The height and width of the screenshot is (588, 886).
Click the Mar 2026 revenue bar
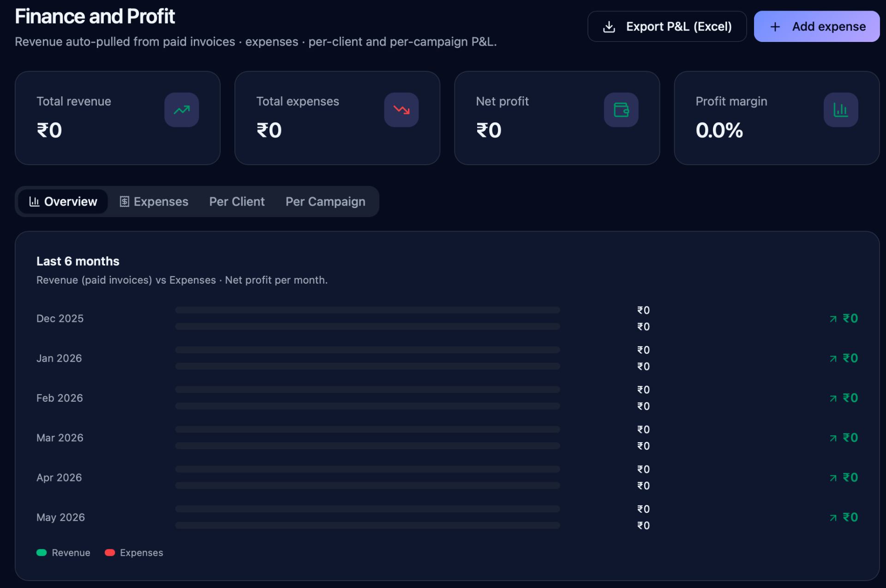click(x=367, y=429)
